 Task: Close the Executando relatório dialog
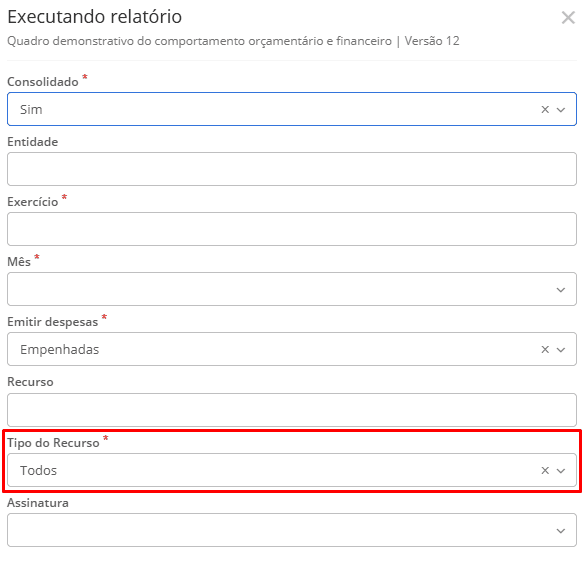[568, 17]
